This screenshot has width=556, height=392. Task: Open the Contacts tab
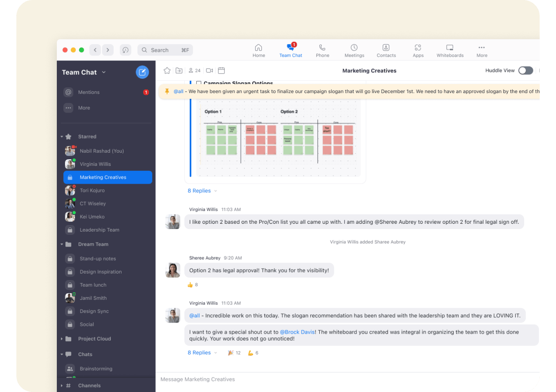386,51
